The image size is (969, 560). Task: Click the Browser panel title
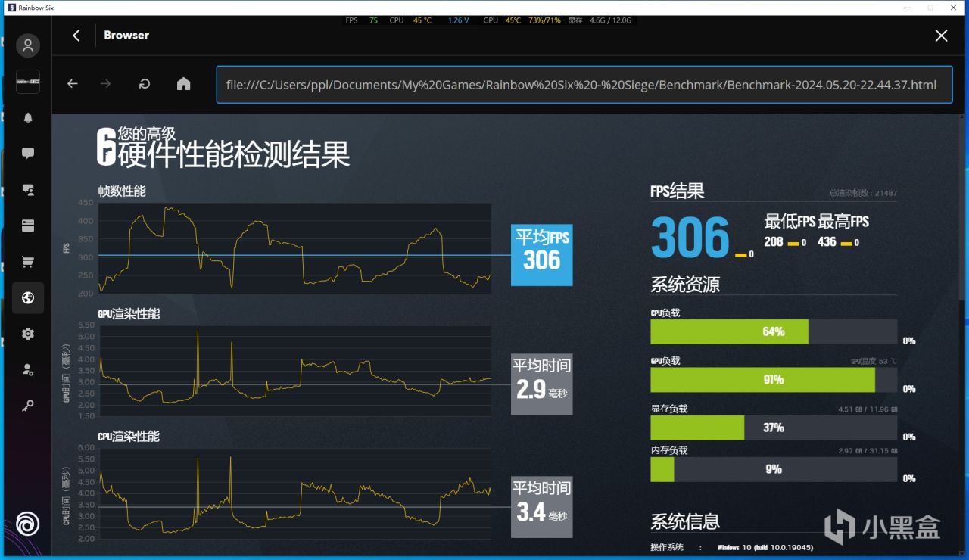coord(126,35)
